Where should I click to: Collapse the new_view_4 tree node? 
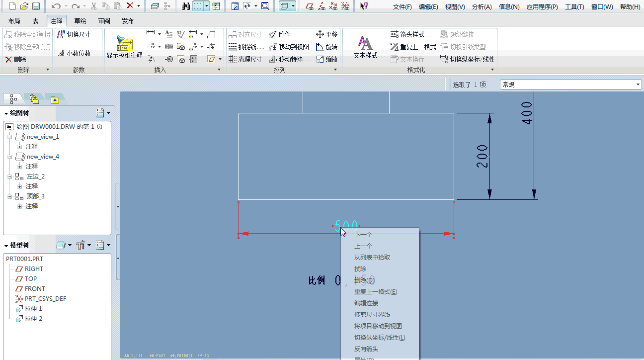[9, 157]
